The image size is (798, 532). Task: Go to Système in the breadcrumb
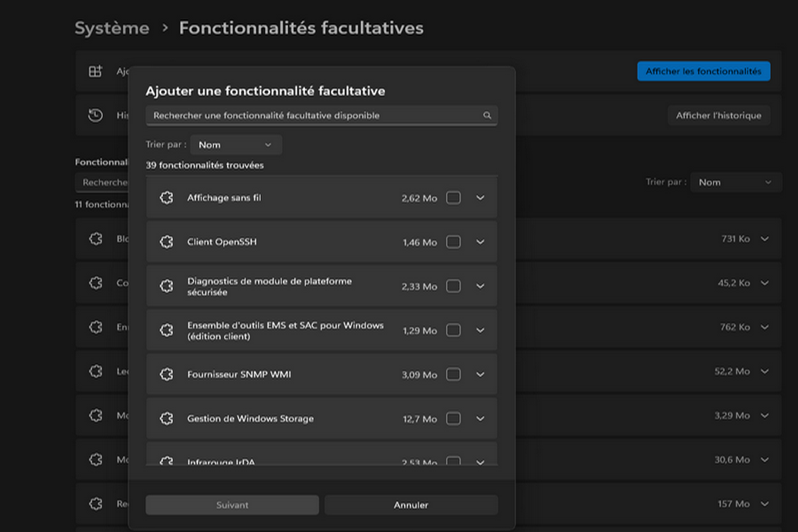[x=112, y=29]
